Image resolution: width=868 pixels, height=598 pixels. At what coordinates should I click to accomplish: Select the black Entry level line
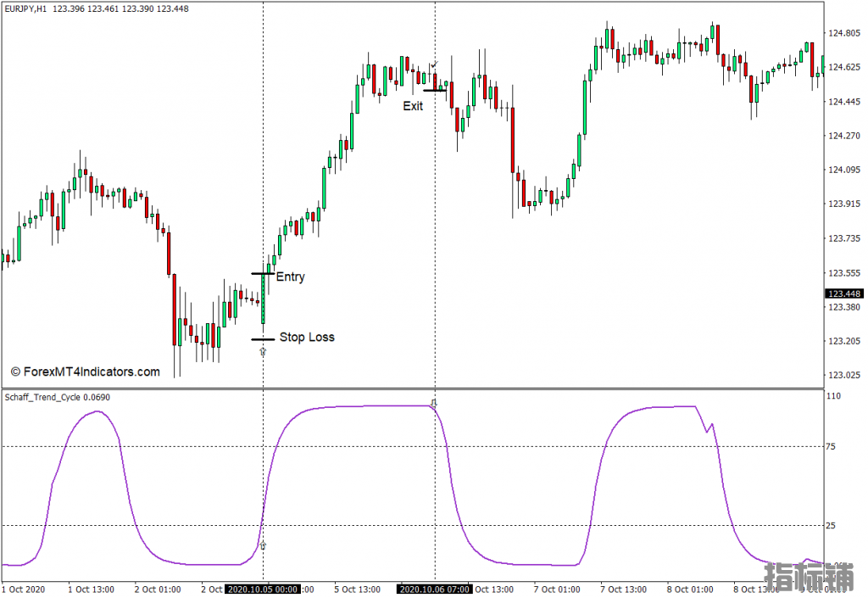(262, 274)
